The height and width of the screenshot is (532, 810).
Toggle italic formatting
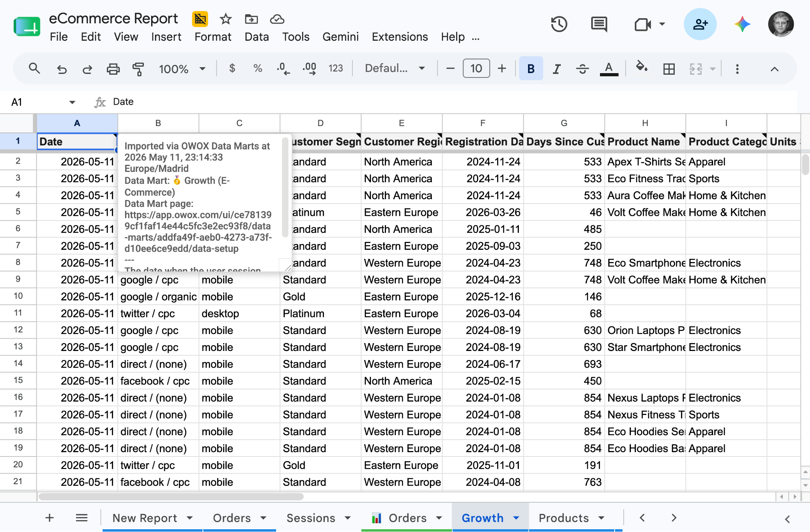(x=556, y=69)
